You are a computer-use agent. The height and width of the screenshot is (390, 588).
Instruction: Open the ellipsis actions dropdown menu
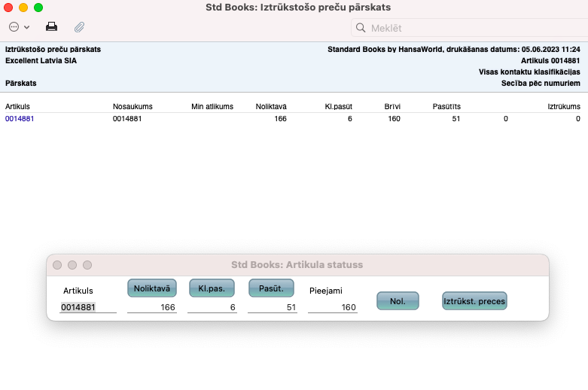point(19,27)
